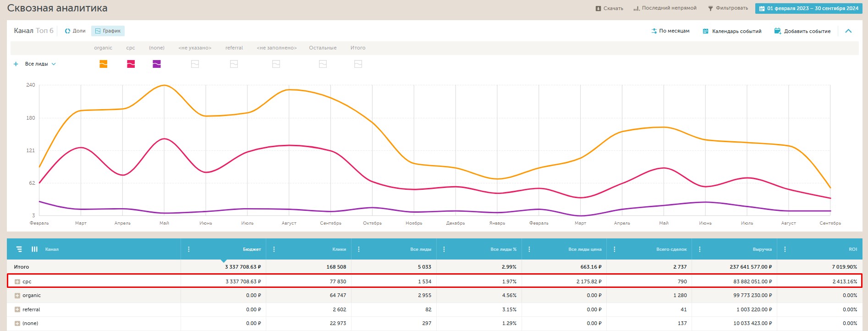Collapse the chart panel with chevron
The image size is (868, 331).
tap(848, 31)
